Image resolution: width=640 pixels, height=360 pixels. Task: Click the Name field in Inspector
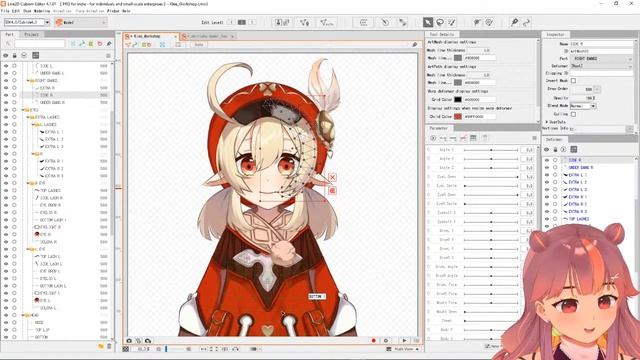(x=602, y=44)
